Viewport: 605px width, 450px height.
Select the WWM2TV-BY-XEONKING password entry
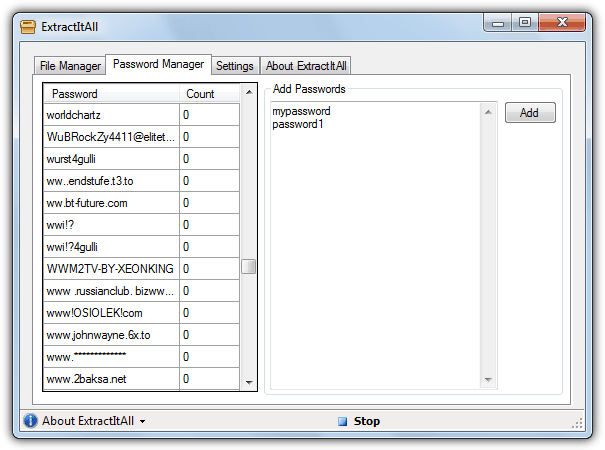110,269
